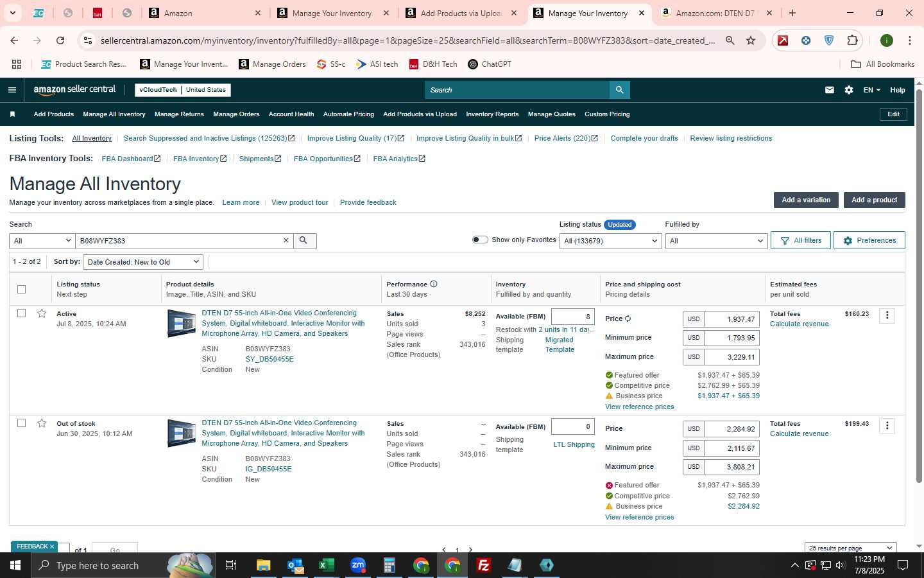This screenshot has width=924, height=578.
Task: Favorite the Active listing with star
Action: (42, 313)
